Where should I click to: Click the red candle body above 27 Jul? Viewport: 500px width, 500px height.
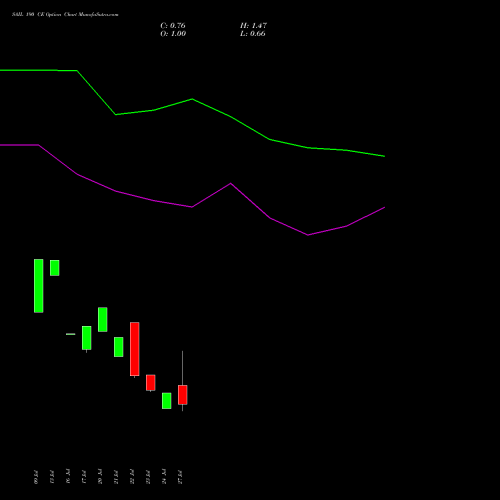pos(183,395)
